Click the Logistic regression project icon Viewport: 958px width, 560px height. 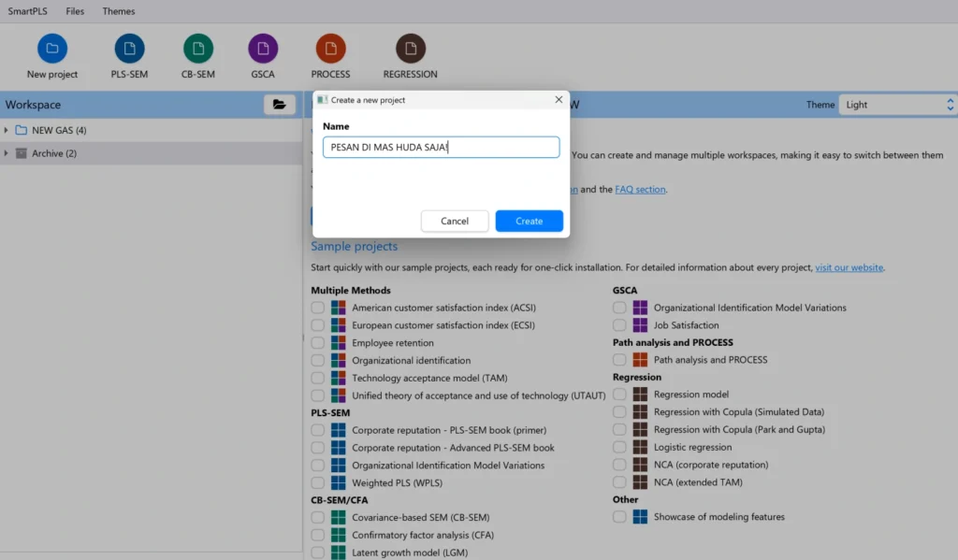coord(640,447)
